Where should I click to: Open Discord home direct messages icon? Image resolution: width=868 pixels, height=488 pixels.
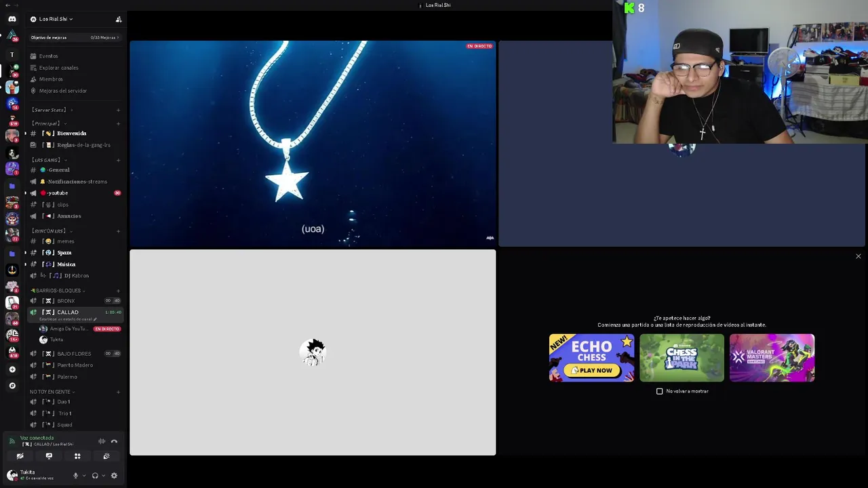[12, 19]
